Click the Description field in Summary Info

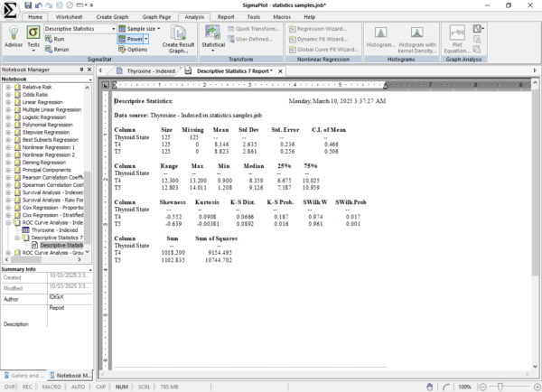[70, 316]
